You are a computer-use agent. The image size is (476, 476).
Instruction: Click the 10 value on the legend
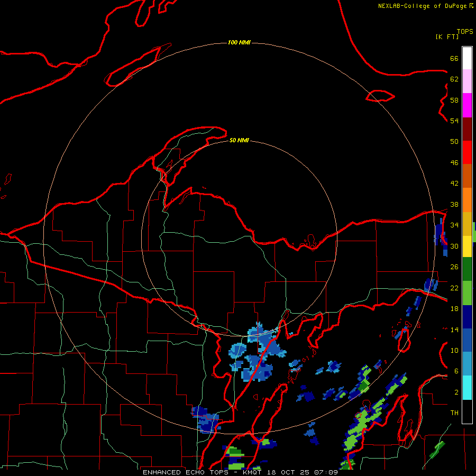pos(454,351)
